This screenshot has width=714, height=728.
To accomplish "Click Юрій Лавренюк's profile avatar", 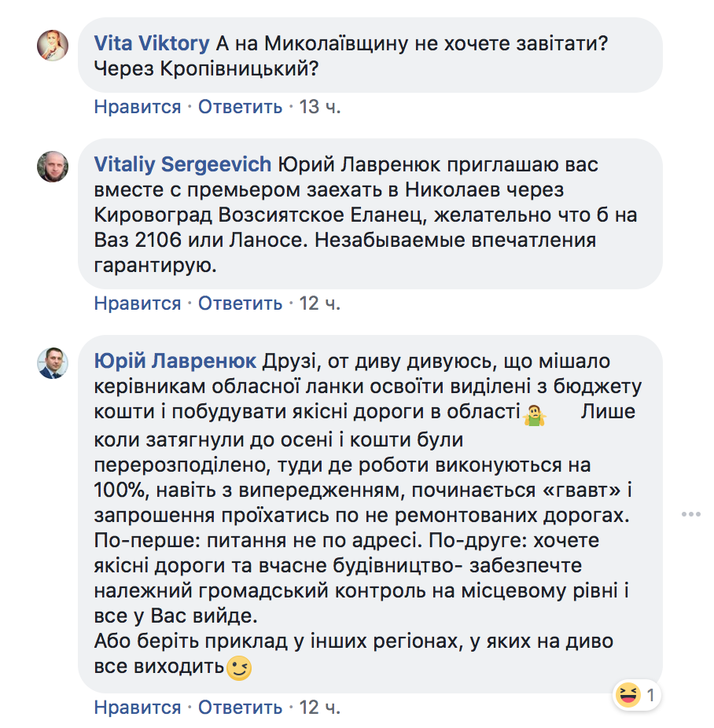I will (53, 363).
